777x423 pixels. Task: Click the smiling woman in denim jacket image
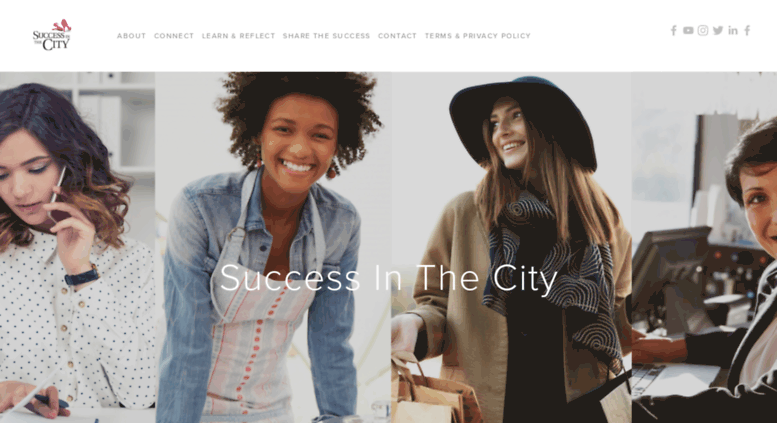pos(273,247)
